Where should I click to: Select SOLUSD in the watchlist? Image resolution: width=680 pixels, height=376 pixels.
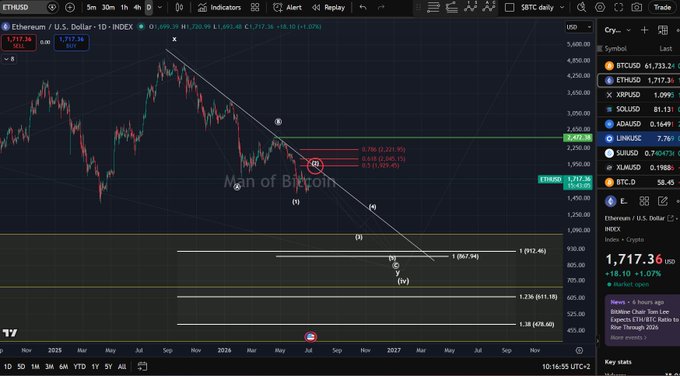point(638,109)
